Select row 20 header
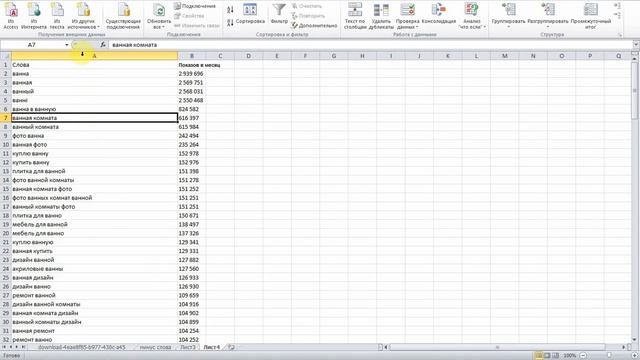This screenshot has height=360, width=640. 6,233
